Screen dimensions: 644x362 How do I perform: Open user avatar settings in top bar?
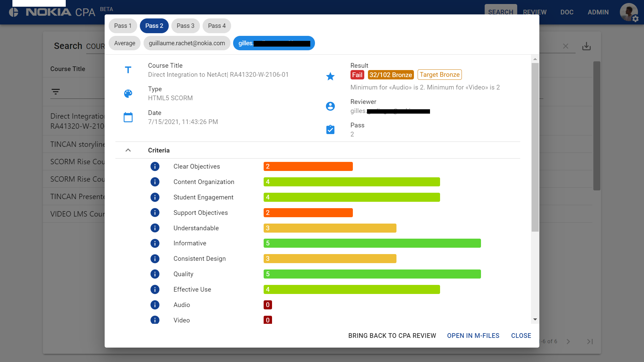(x=628, y=12)
